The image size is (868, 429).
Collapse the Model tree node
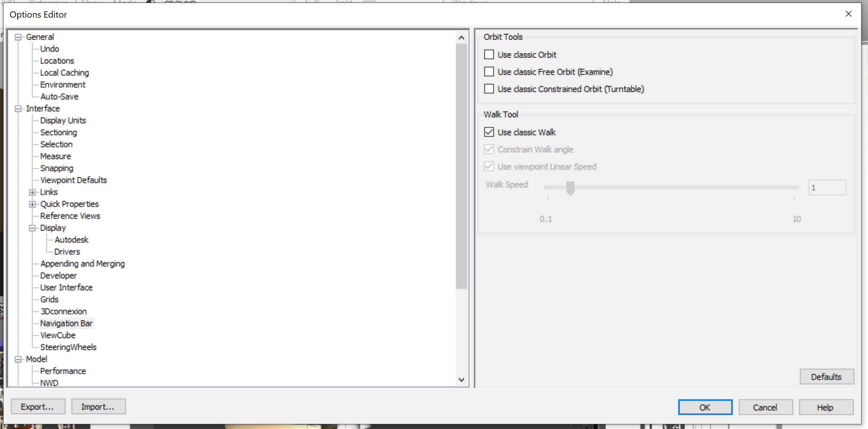18,359
